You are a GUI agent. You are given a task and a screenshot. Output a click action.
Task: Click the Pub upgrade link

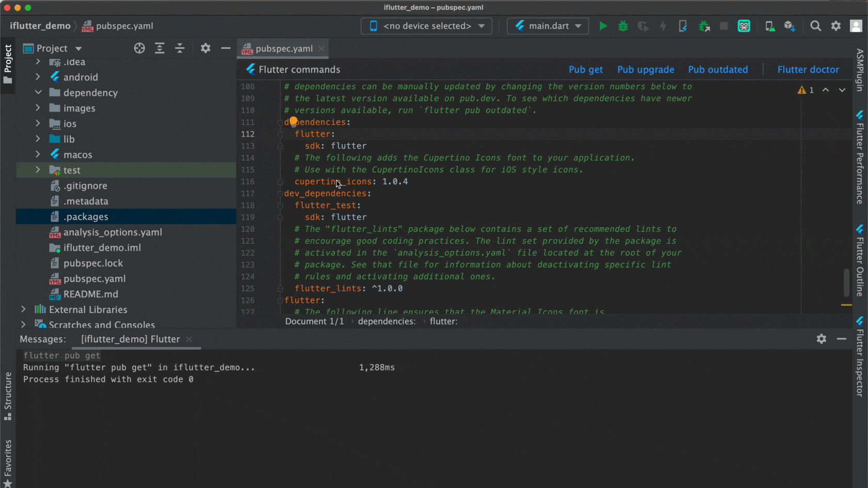(x=646, y=69)
